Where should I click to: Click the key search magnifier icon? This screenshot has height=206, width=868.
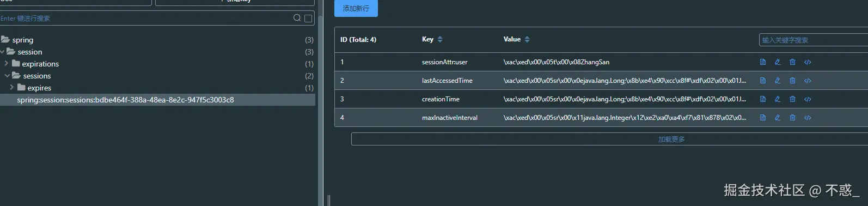tap(297, 18)
